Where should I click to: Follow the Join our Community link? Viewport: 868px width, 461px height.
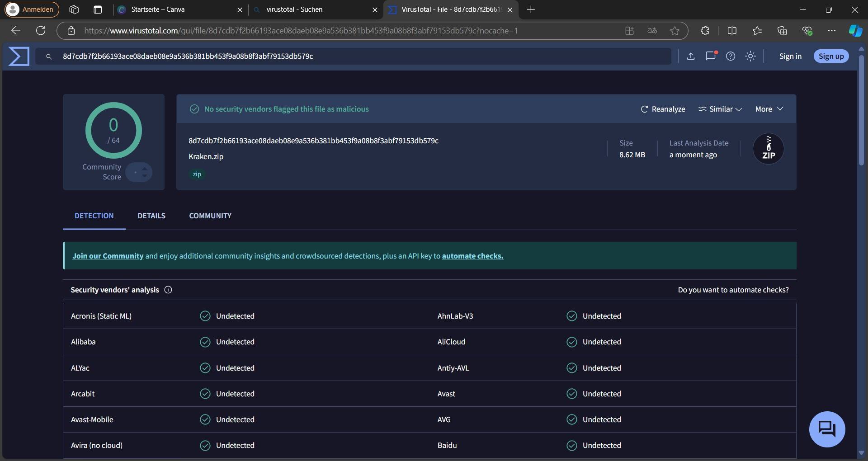pyautogui.click(x=108, y=256)
